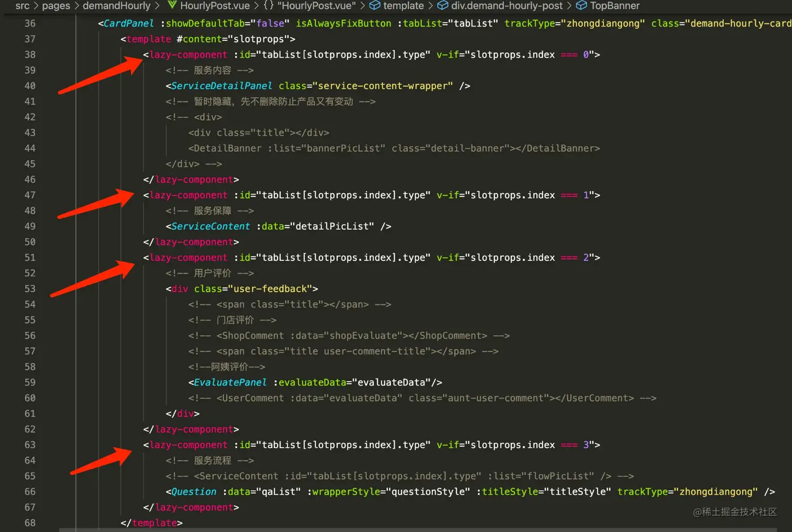Click the comment 门店评价 on line 55
The image size is (792, 532).
point(232,320)
